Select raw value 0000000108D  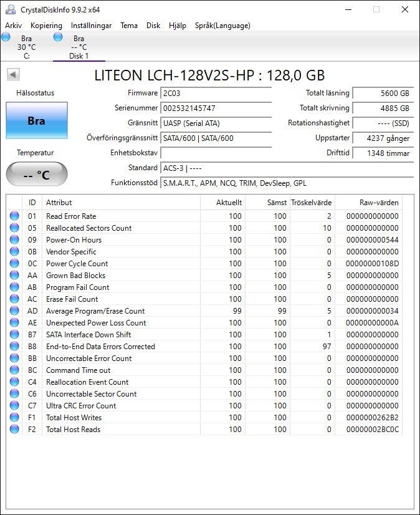click(x=372, y=263)
